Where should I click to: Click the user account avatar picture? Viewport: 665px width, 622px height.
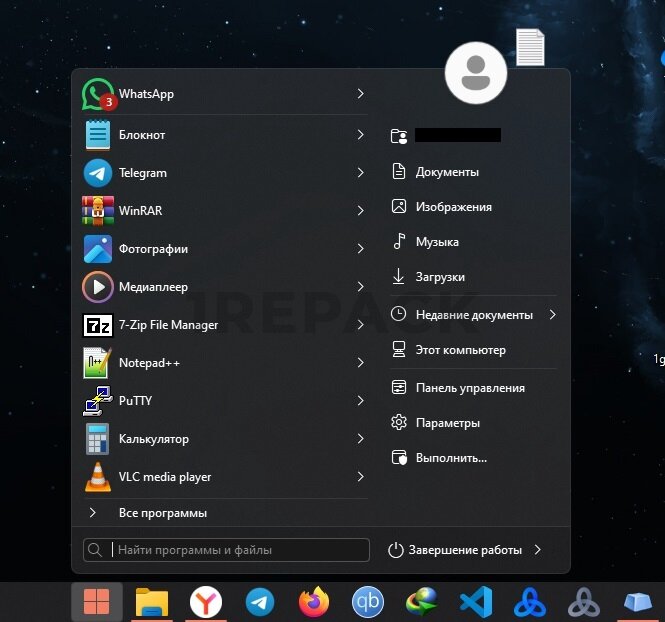point(476,72)
